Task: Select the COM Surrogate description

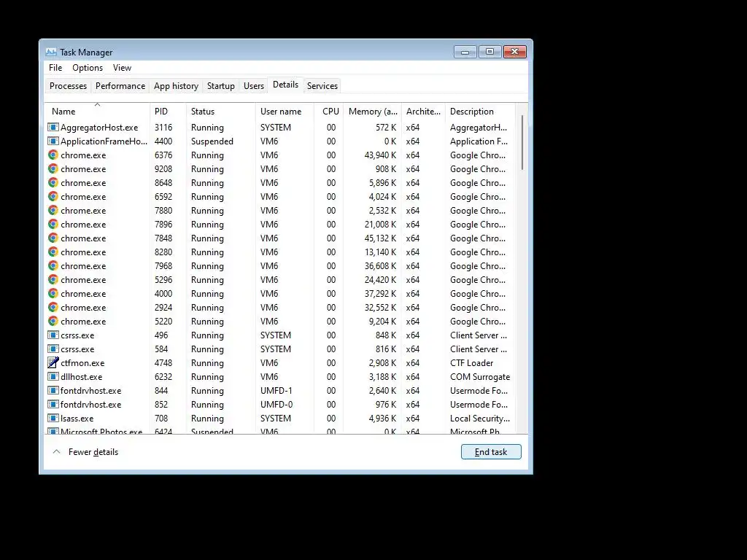Action: click(x=480, y=376)
